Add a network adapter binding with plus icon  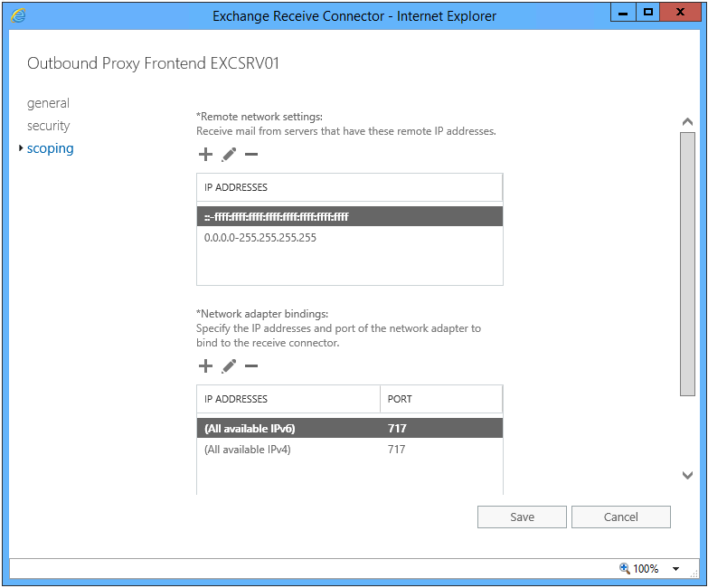click(205, 365)
